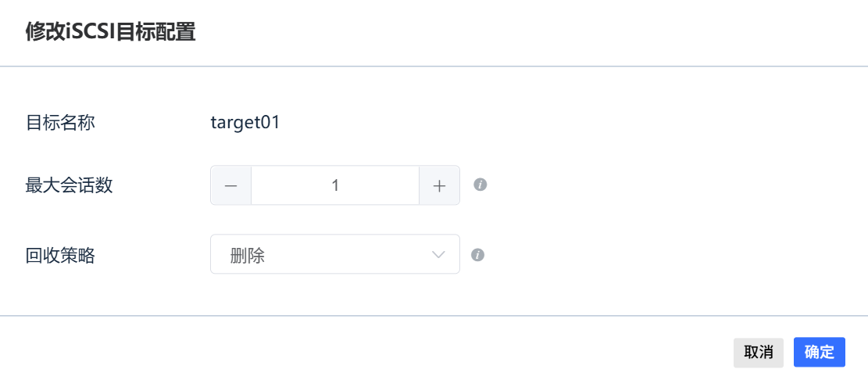Click the chevron arrow in 回收策略 selector
Image resolution: width=868 pixels, height=384 pixels.
[438, 254]
